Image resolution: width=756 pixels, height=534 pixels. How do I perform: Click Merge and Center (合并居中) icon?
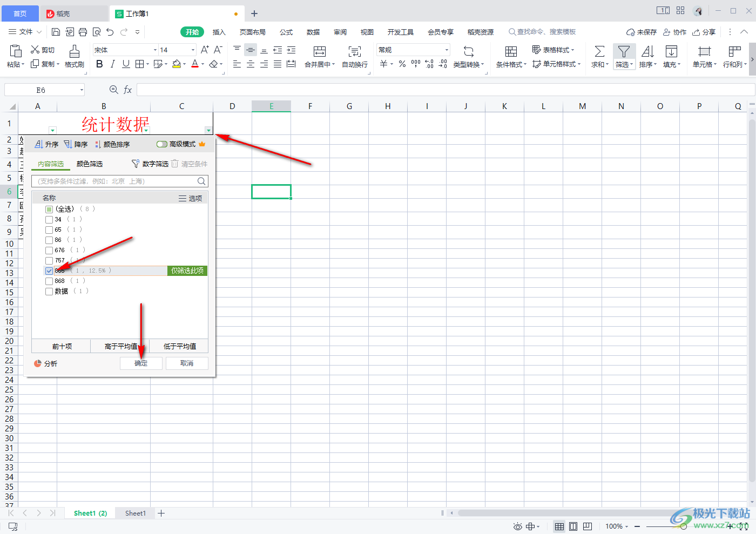coord(320,51)
